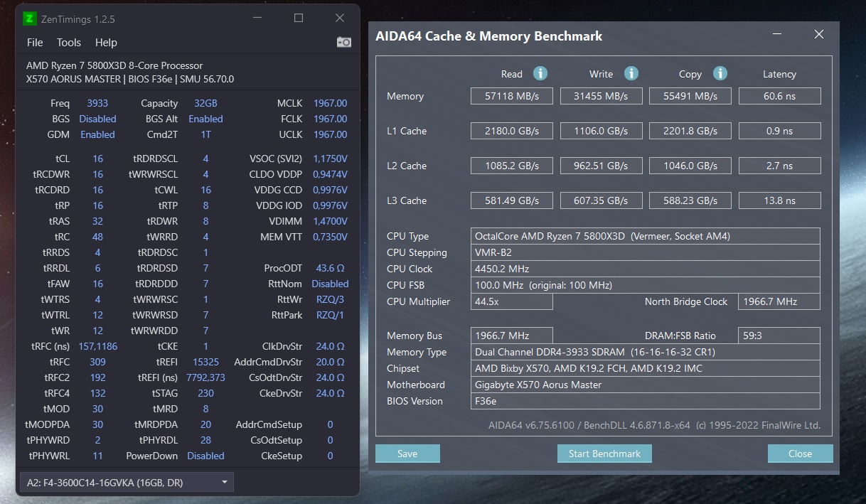This screenshot has height=504, width=866.
Task: Maximize the ZenTimings window
Action: [x=299, y=18]
